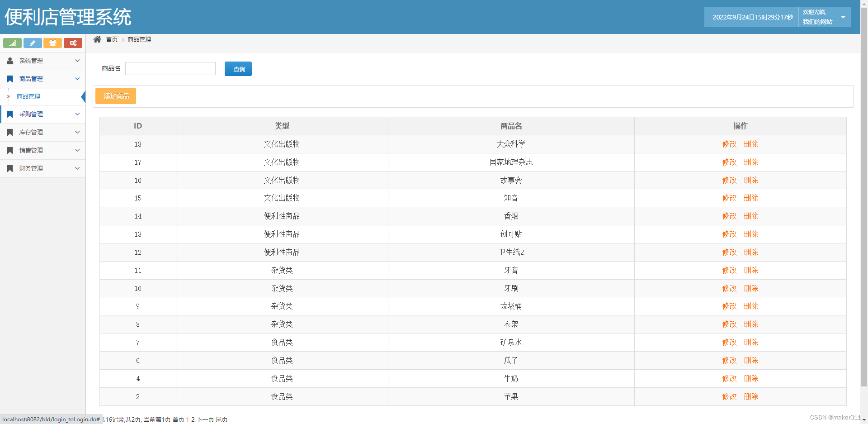Click the 便利性商品 type cell for 香烟
The height and width of the screenshot is (424, 868).
point(282,216)
